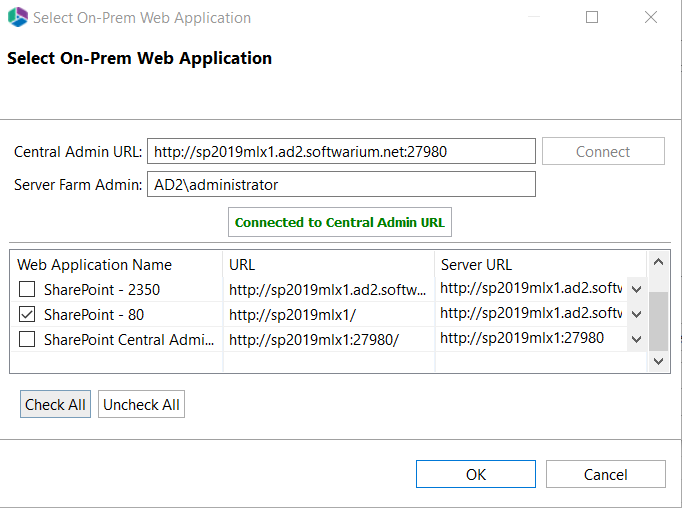Expand Server URL dropdown for SharePoint - 2350

(x=636, y=289)
